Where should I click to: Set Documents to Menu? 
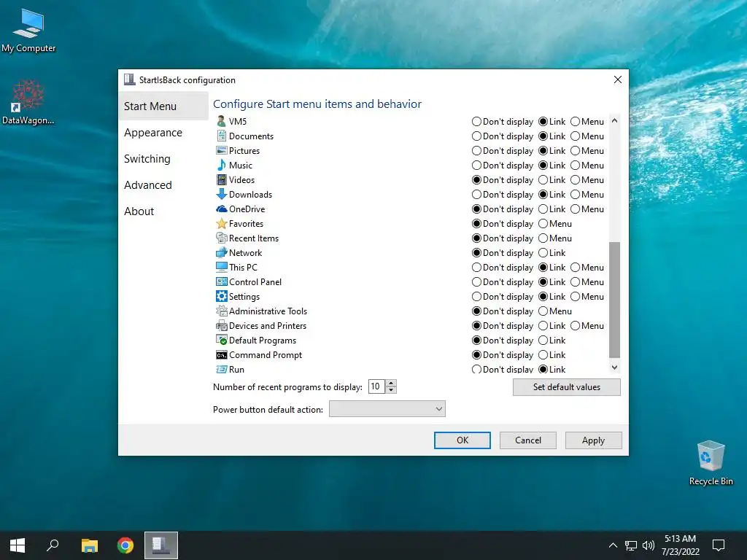click(575, 136)
